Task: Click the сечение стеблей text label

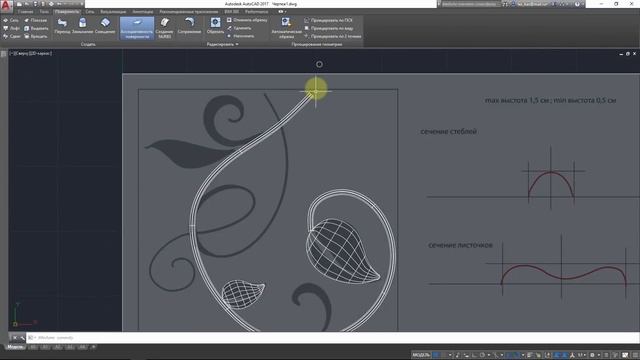Action: tap(449, 131)
